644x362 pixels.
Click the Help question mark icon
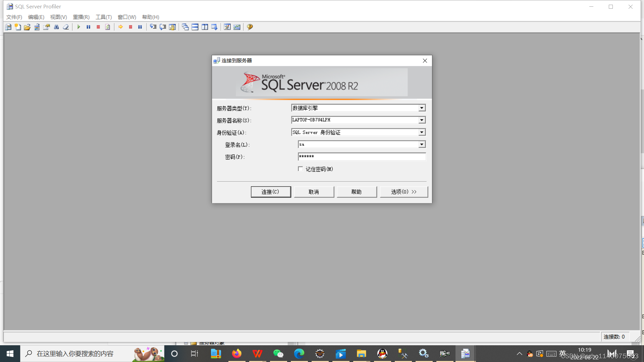tap(250, 27)
